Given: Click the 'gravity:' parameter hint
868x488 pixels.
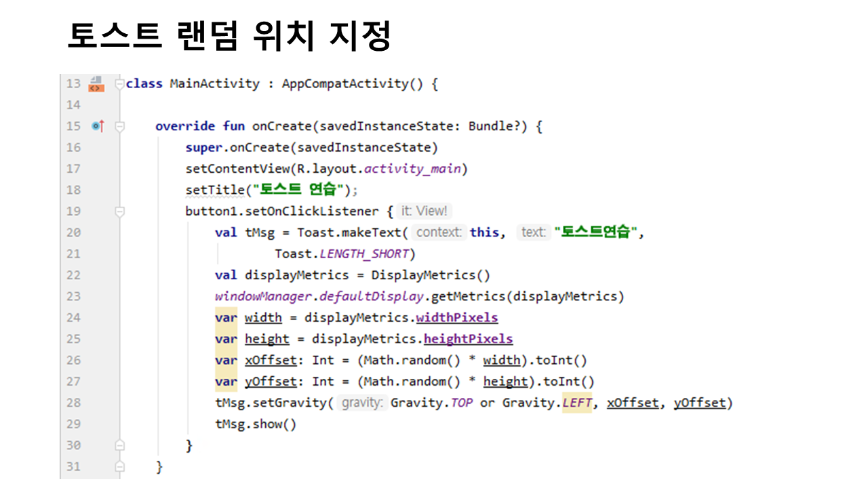Looking at the screenshot, I should pyautogui.click(x=362, y=403).
